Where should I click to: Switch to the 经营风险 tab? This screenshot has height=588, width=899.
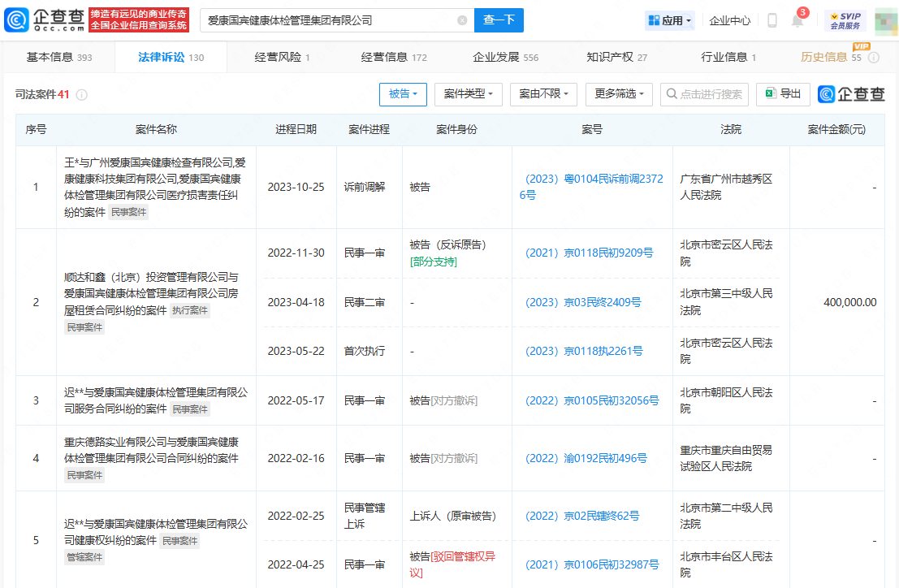(x=282, y=57)
